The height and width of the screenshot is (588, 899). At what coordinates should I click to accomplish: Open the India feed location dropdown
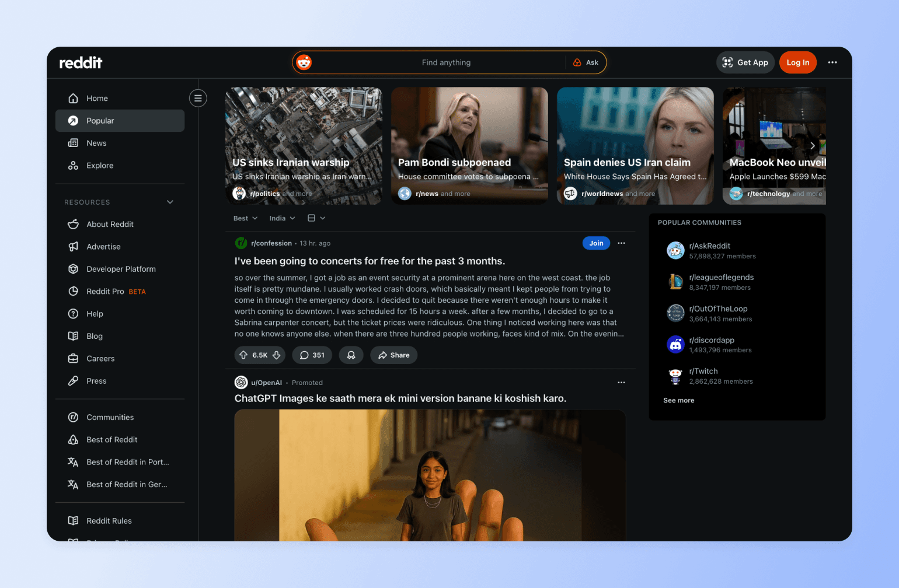pos(281,218)
